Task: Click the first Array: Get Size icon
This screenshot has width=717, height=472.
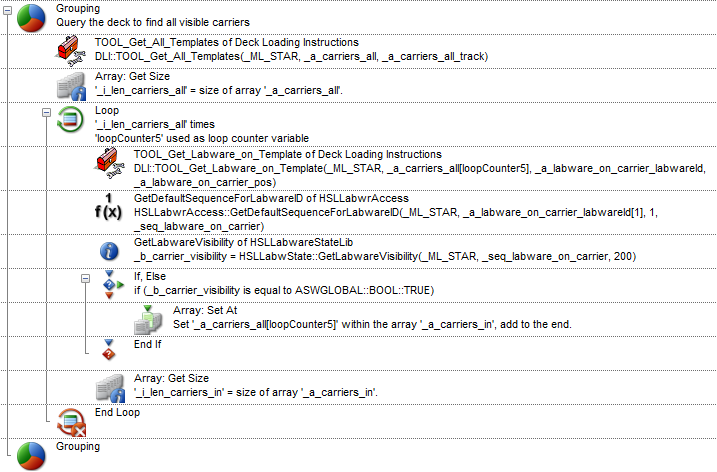Action: pos(71,85)
